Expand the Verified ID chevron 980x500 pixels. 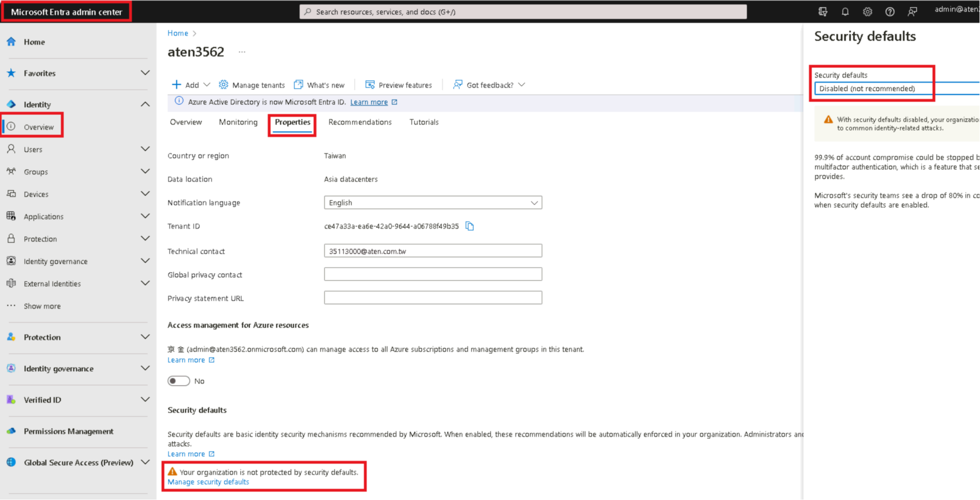(x=145, y=400)
